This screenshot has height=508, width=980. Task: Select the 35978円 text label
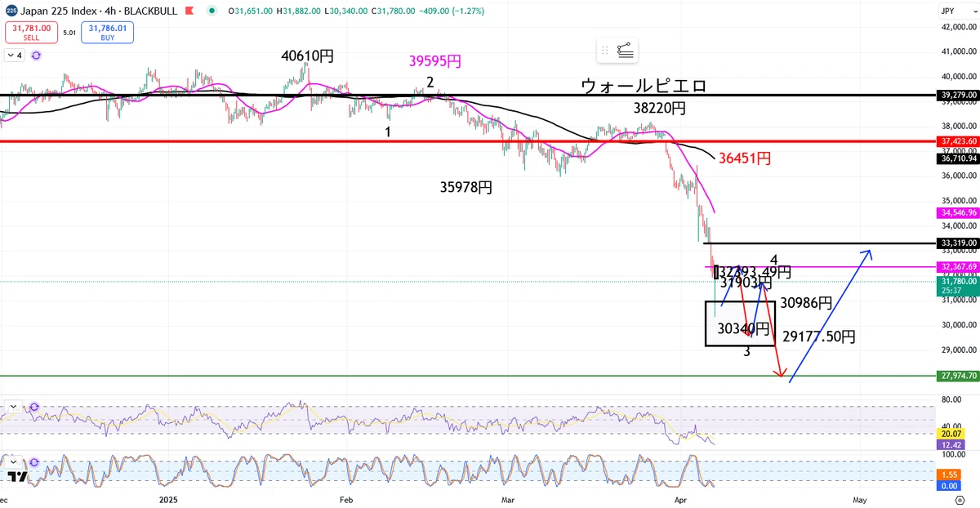tap(466, 188)
